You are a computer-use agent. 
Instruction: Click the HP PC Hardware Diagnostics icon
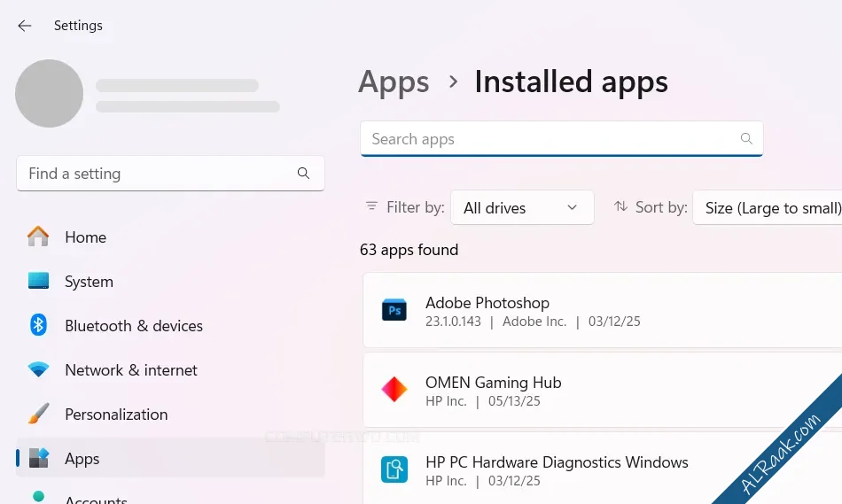coord(394,469)
